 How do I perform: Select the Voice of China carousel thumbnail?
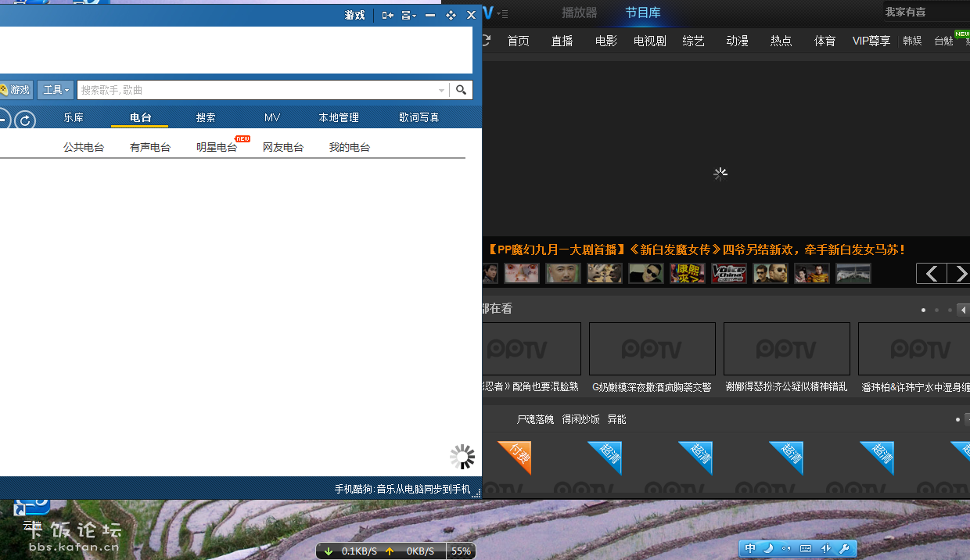click(x=729, y=274)
